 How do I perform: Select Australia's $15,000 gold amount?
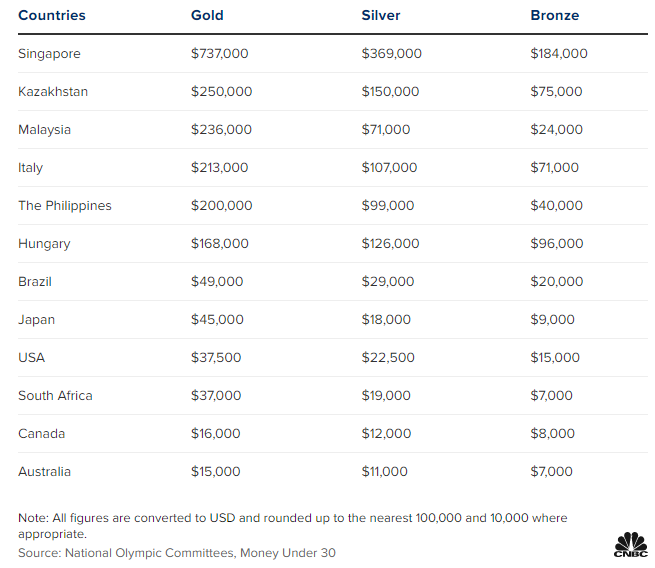click(215, 472)
